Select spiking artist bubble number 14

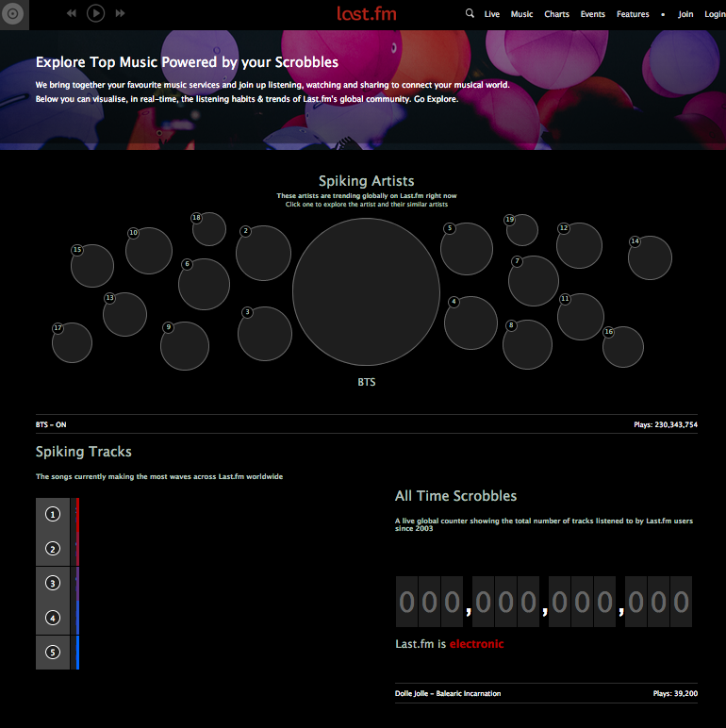[650, 257]
